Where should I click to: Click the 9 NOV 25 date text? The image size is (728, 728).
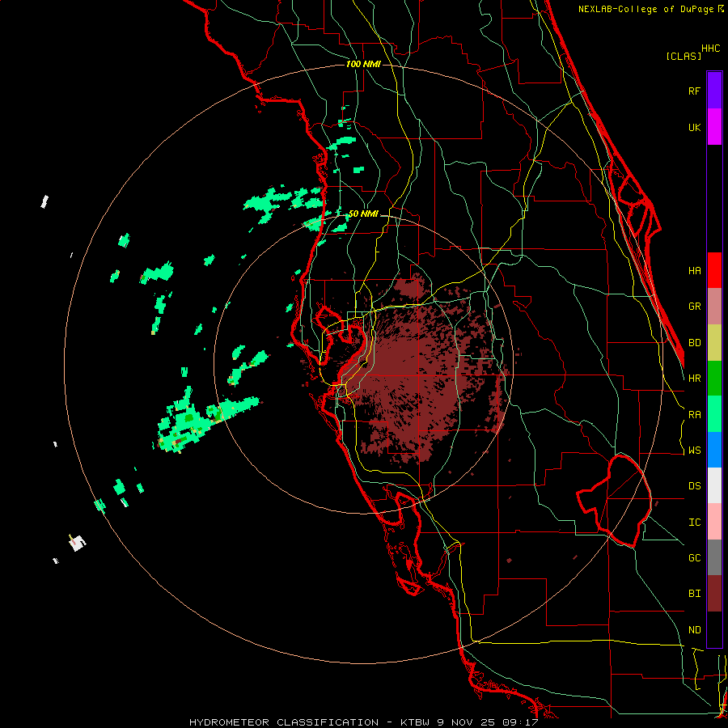(x=468, y=722)
